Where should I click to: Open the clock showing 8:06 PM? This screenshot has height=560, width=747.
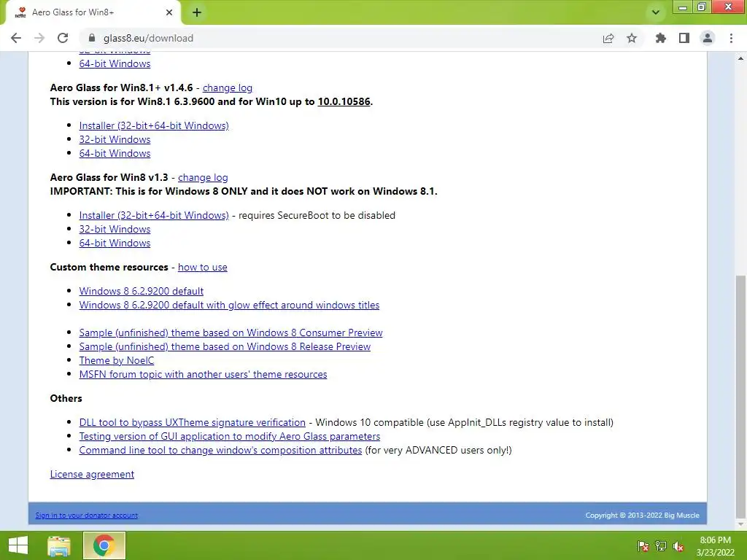(x=715, y=546)
